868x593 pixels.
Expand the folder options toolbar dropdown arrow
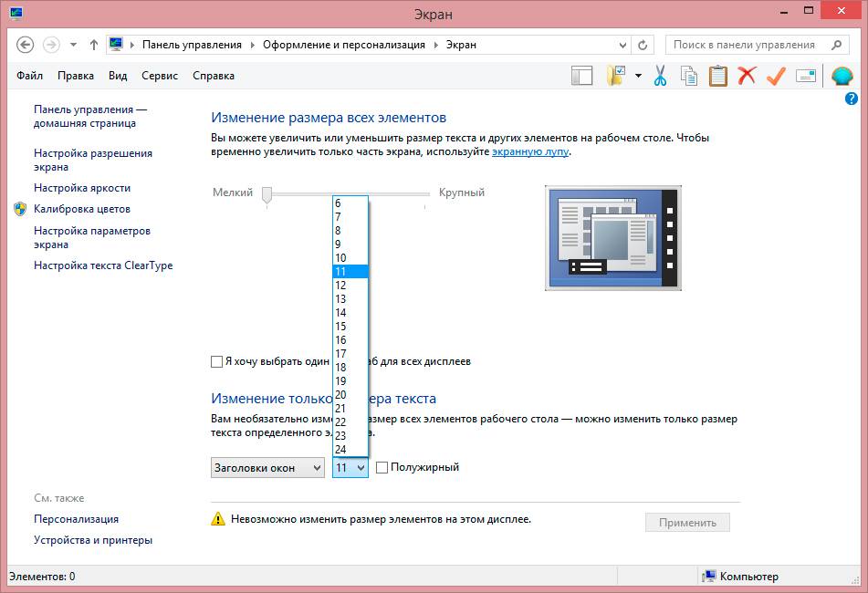click(x=638, y=76)
